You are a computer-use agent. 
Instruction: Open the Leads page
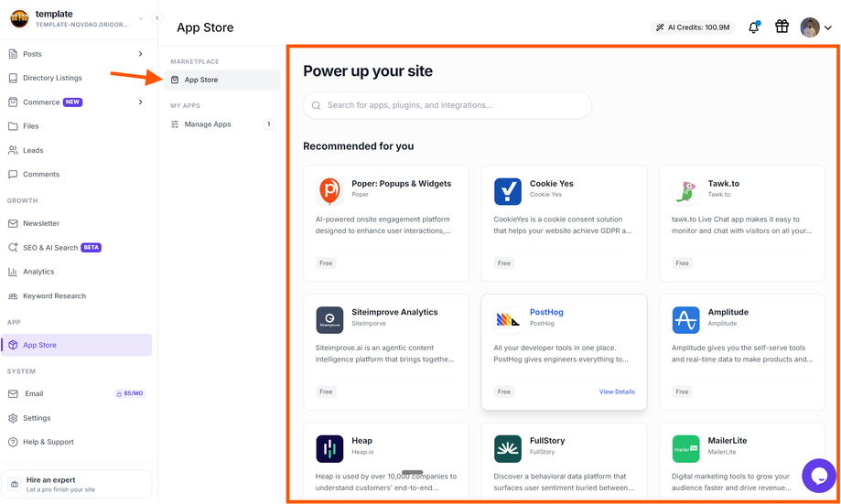click(33, 150)
